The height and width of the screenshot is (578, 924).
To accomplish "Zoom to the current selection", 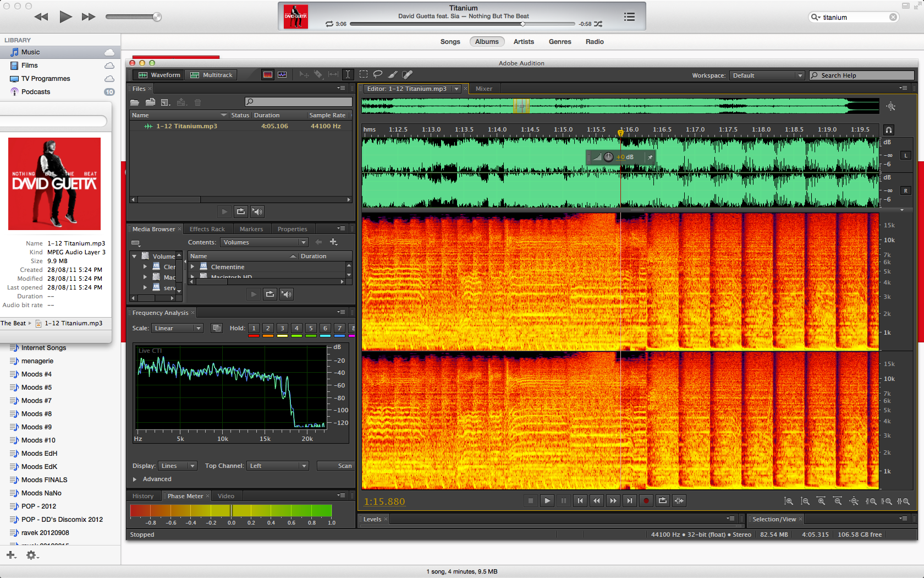I will click(903, 501).
